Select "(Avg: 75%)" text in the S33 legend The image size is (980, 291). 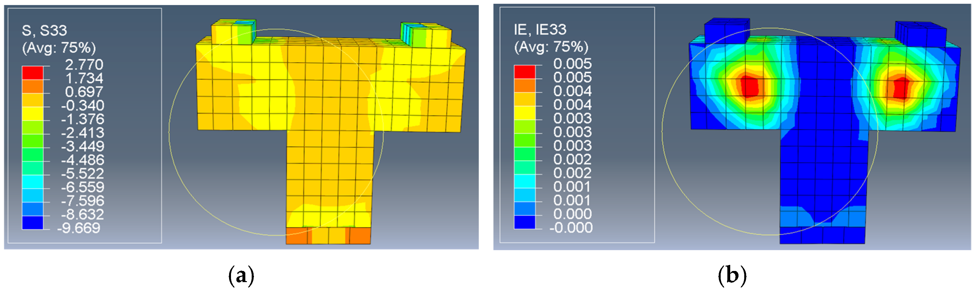tap(59, 48)
